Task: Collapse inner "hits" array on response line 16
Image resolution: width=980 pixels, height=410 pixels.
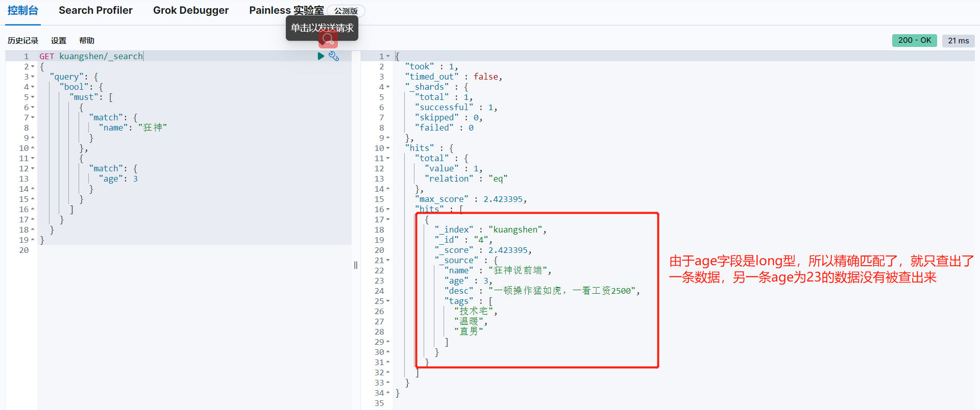Action: [x=388, y=209]
